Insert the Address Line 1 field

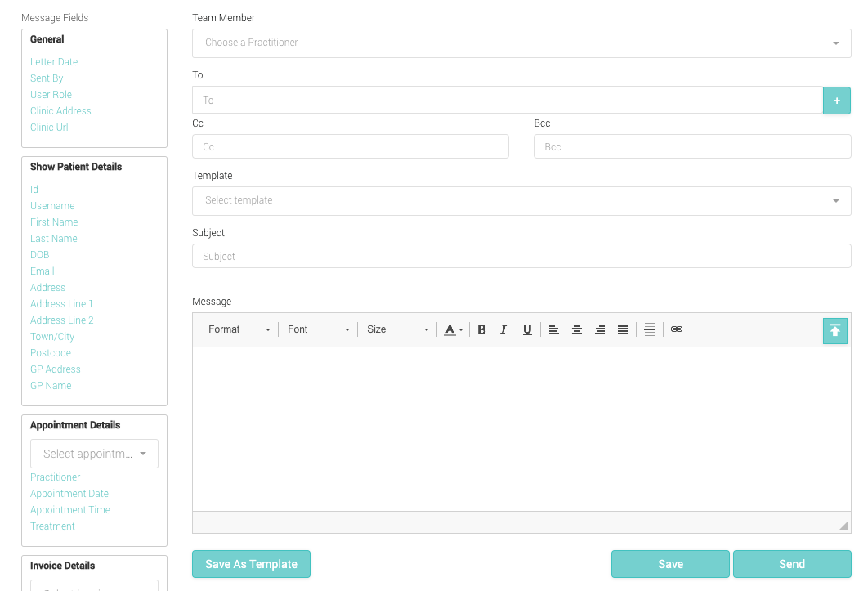(x=61, y=303)
